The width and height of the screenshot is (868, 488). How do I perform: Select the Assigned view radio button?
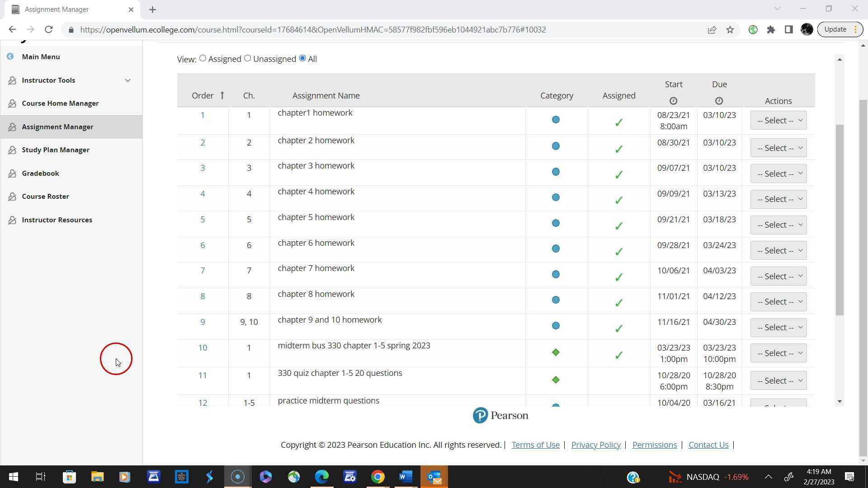(x=203, y=58)
